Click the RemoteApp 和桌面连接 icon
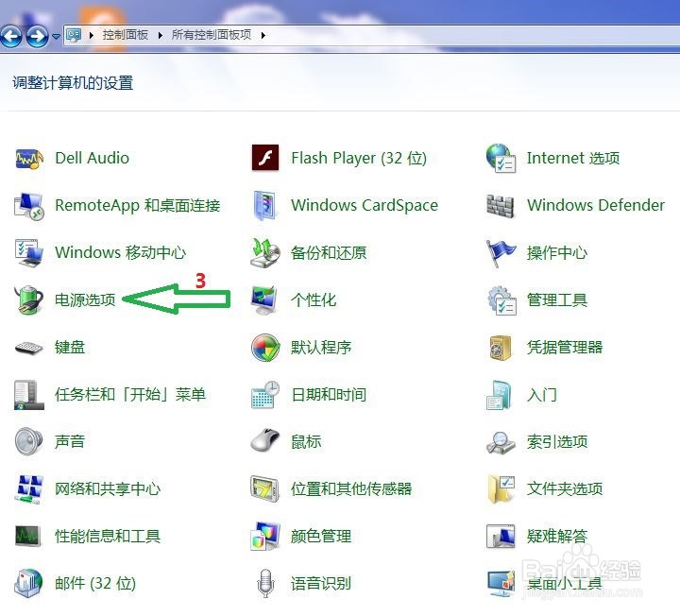This screenshot has height=616, width=680. coord(28,206)
